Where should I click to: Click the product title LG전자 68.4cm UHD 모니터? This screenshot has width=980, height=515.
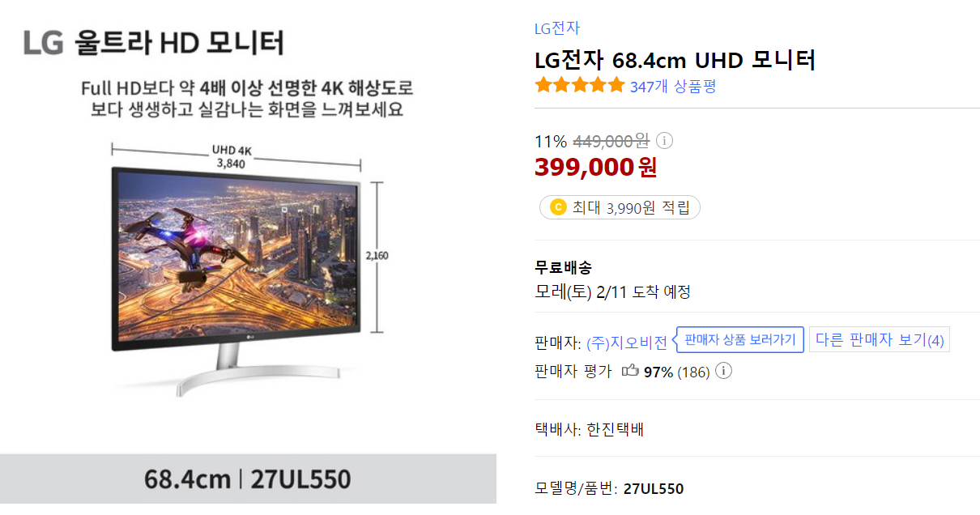pyautogui.click(x=675, y=60)
